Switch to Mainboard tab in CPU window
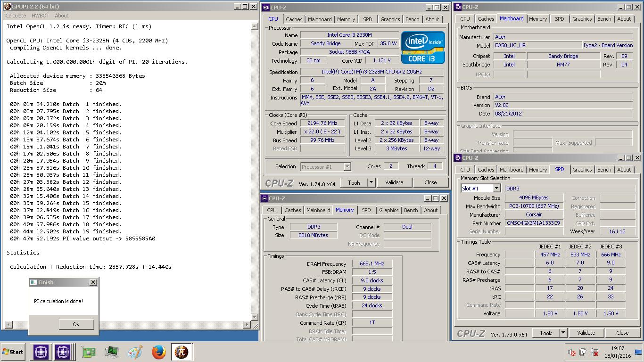 320,19
